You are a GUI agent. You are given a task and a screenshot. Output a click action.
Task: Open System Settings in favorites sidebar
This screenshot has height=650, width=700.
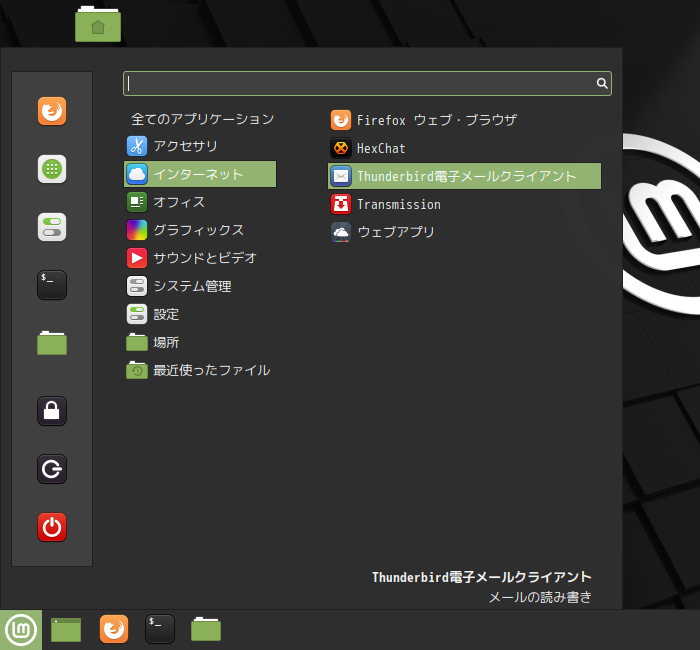click(52, 227)
